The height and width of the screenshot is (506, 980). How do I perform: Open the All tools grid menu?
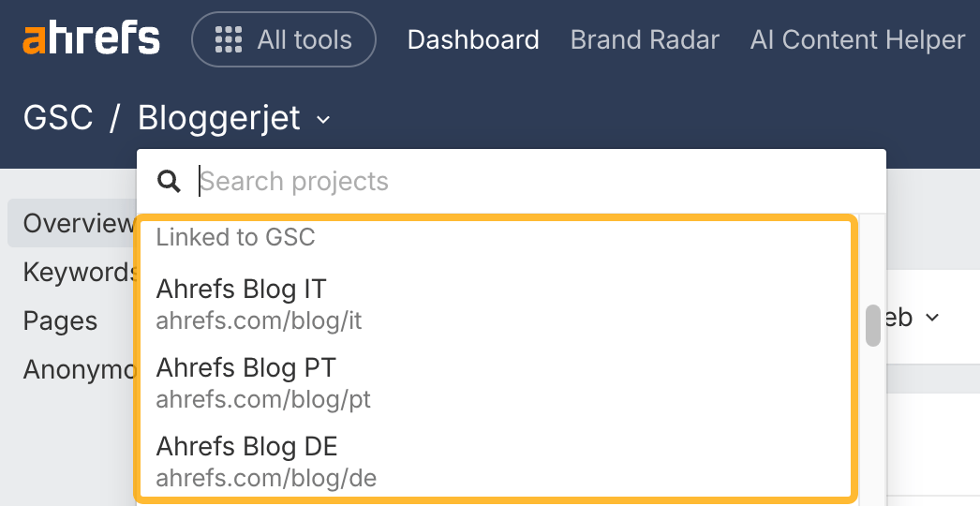pyautogui.click(x=283, y=39)
